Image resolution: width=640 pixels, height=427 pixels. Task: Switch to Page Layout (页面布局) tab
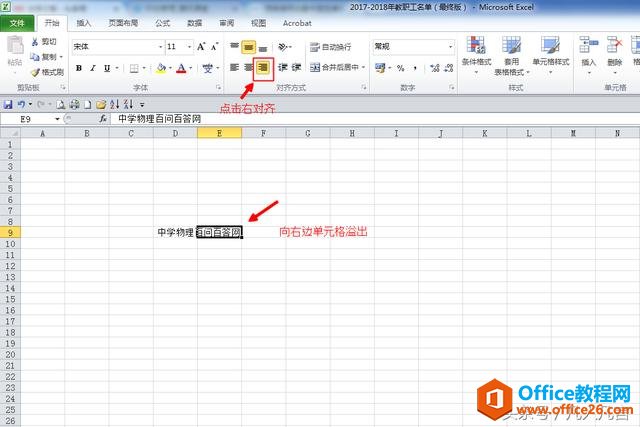coord(123,23)
